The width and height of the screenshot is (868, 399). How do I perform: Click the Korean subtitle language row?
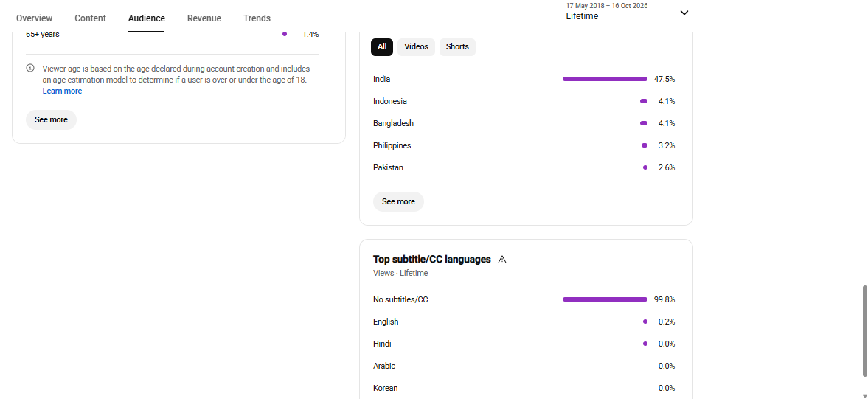[x=524, y=388]
